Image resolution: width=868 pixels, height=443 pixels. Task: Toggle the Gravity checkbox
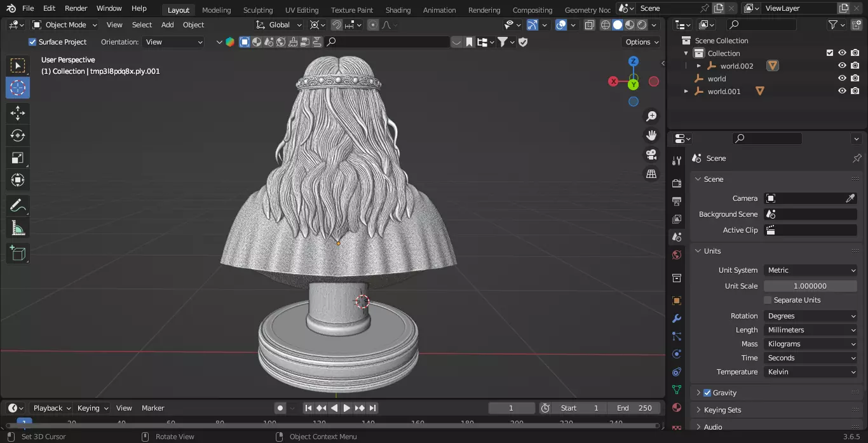pyautogui.click(x=707, y=393)
